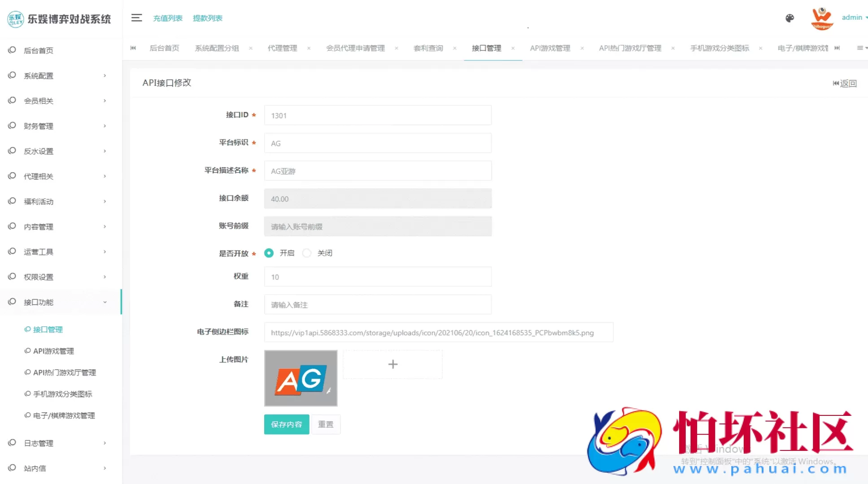
Task: Collapse the sidebar using the hamburger icon
Action: (x=136, y=17)
